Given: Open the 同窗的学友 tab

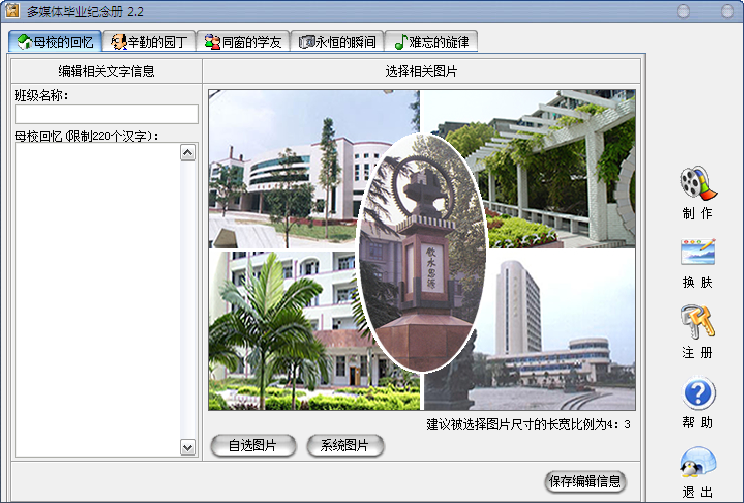Looking at the screenshot, I should point(243,42).
